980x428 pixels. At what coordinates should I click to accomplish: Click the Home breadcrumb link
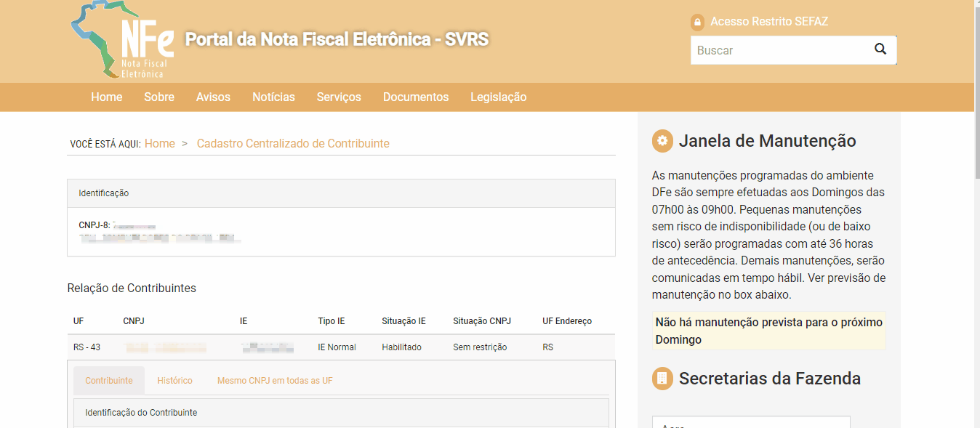160,144
